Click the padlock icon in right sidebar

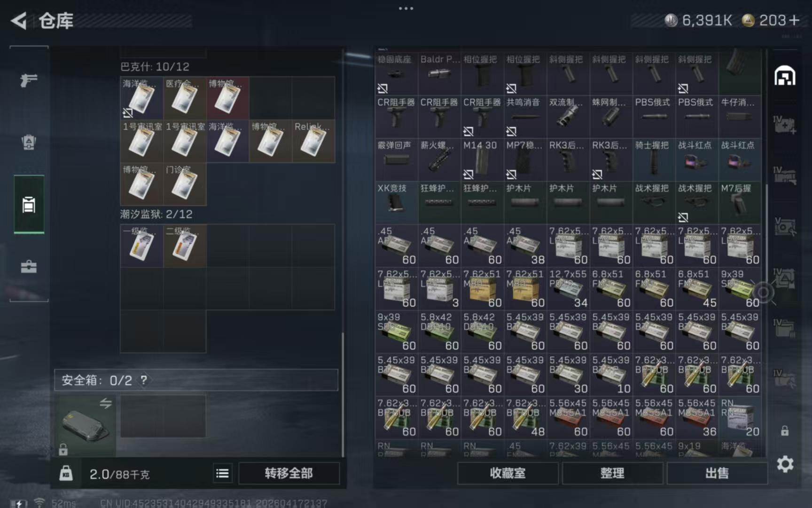point(785,430)
